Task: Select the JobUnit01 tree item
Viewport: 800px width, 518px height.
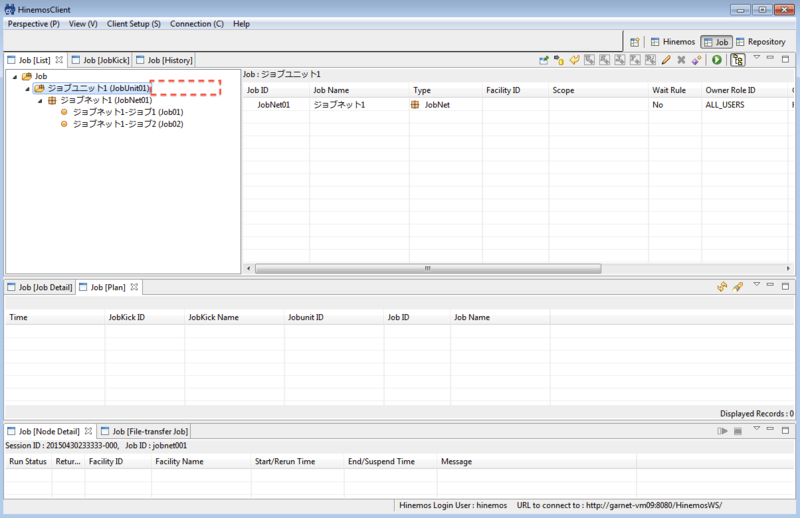Action: tap(92, 88)
